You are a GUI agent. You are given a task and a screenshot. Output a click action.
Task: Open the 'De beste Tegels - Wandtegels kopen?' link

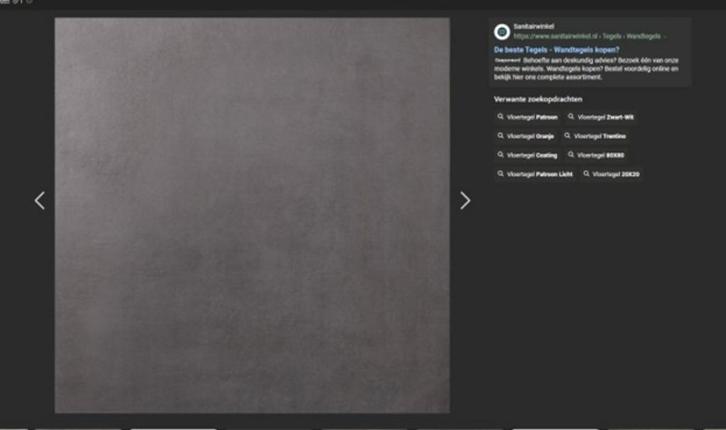[556, 49]
